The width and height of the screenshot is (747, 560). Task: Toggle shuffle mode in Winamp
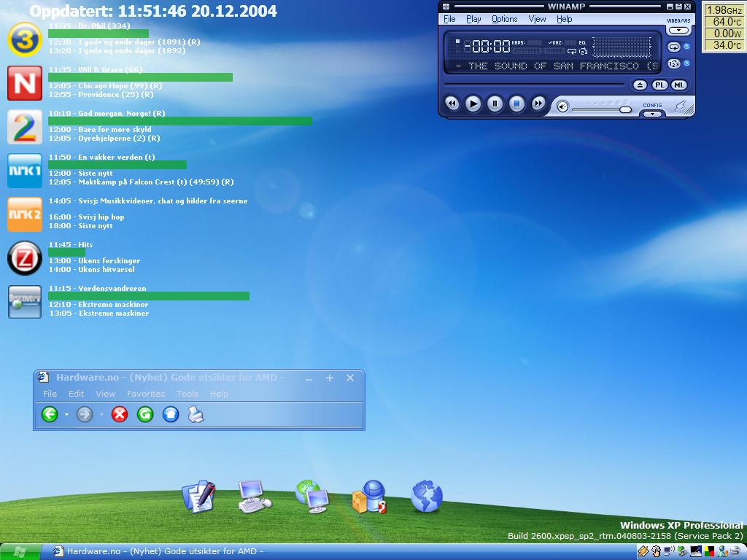click(x=673, y=63)
